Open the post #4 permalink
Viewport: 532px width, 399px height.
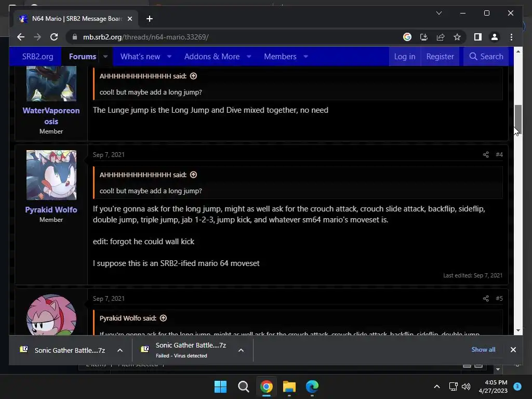click(499, 155)
